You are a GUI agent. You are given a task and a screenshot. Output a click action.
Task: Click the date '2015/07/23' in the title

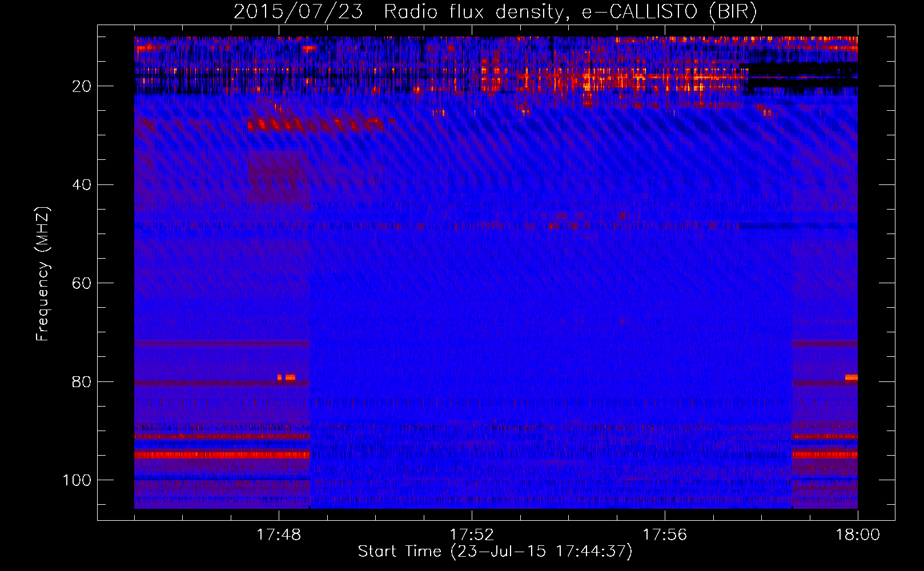click(x=298, y=12)
